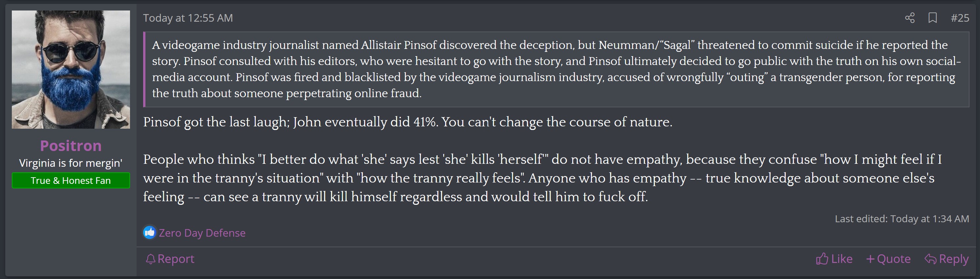This screenshot has height=279, width=980.
Task: Click the "Today at 12:55 AM" timestamp
Action: click(188, 18)
